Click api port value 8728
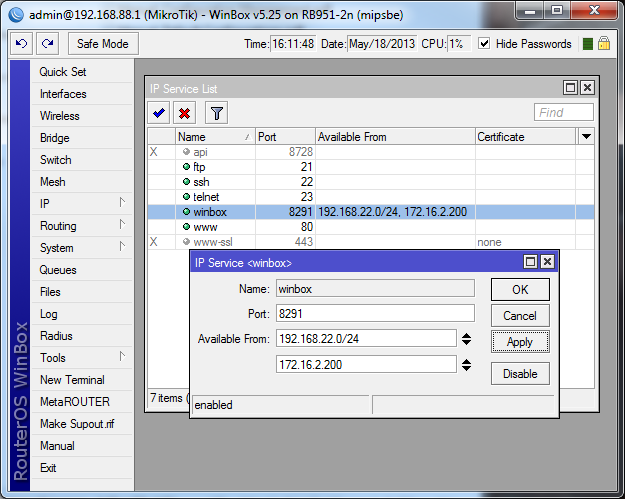Image resolution: width=625 pixels, height=499 pixels. [x=301, y=151]
